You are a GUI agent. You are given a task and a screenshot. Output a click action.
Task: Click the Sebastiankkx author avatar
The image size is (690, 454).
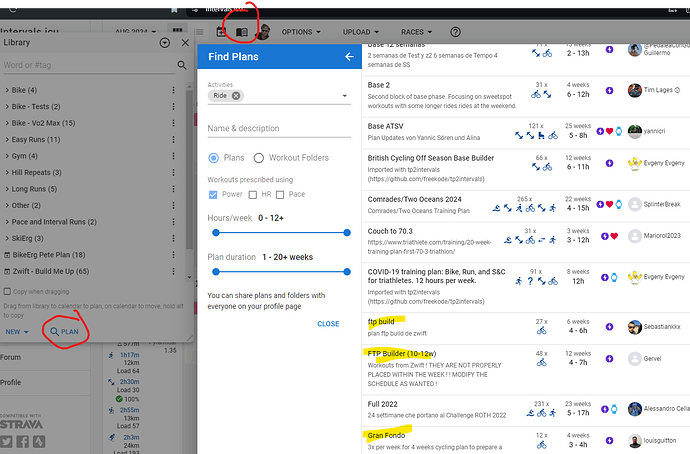click(x=635, y=327)
